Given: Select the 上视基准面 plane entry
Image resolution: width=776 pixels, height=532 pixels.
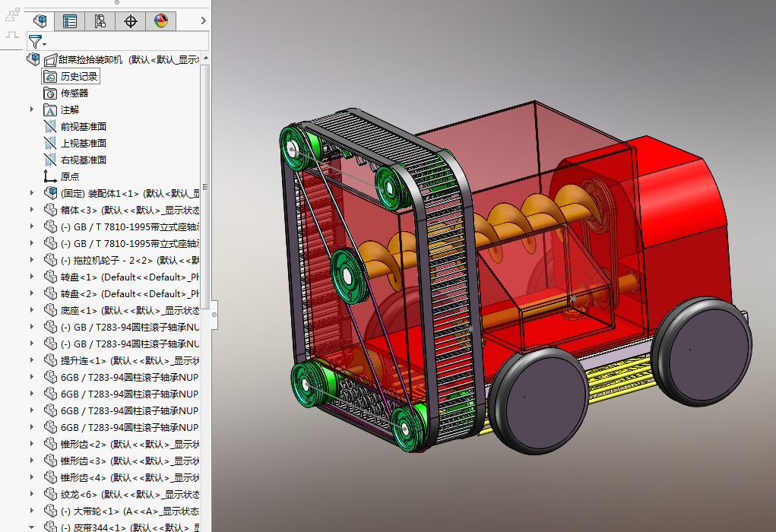Looking at the screenshot, I should (83, 144).
